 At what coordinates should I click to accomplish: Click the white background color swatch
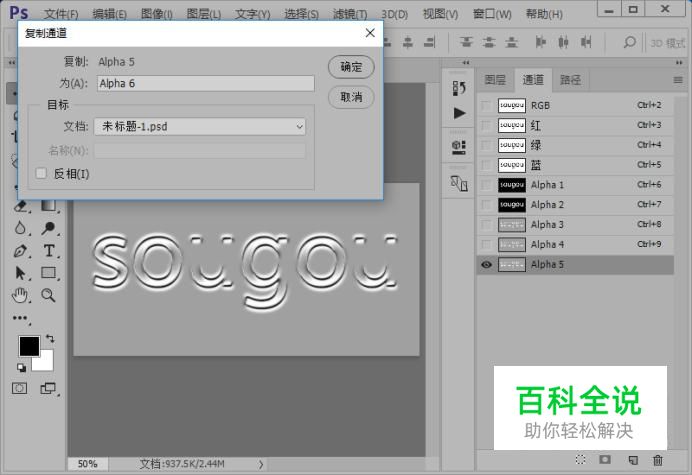click(x=46, y=363)
